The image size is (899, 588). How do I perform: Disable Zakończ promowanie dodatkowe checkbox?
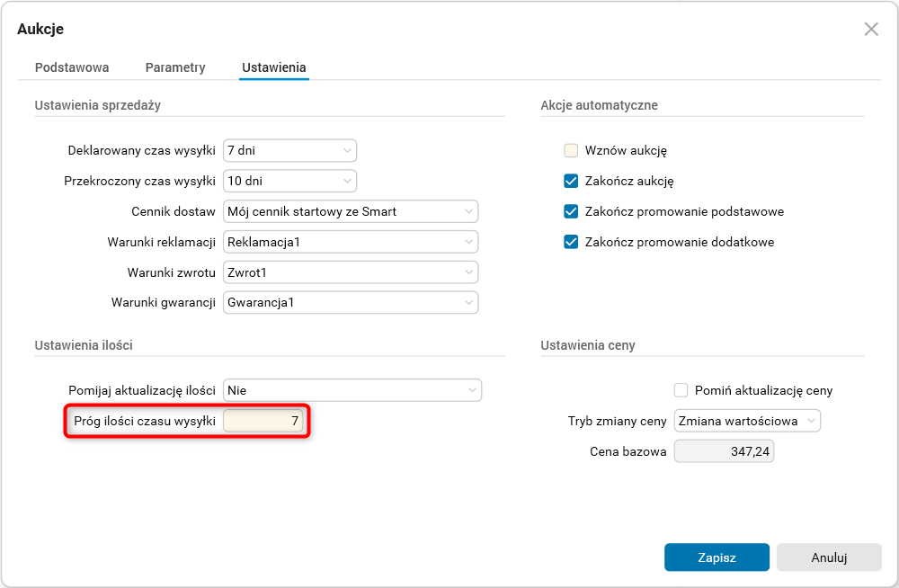click(x=571, y=242)
